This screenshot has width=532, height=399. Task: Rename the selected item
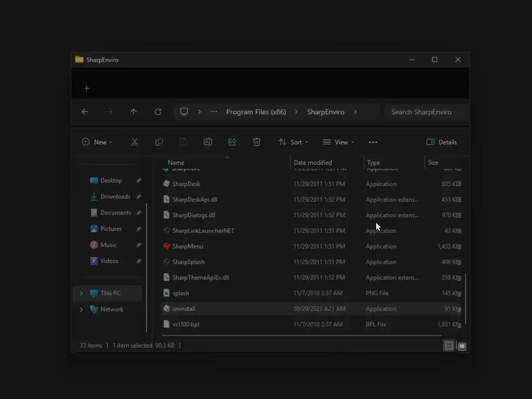point(208,142)
